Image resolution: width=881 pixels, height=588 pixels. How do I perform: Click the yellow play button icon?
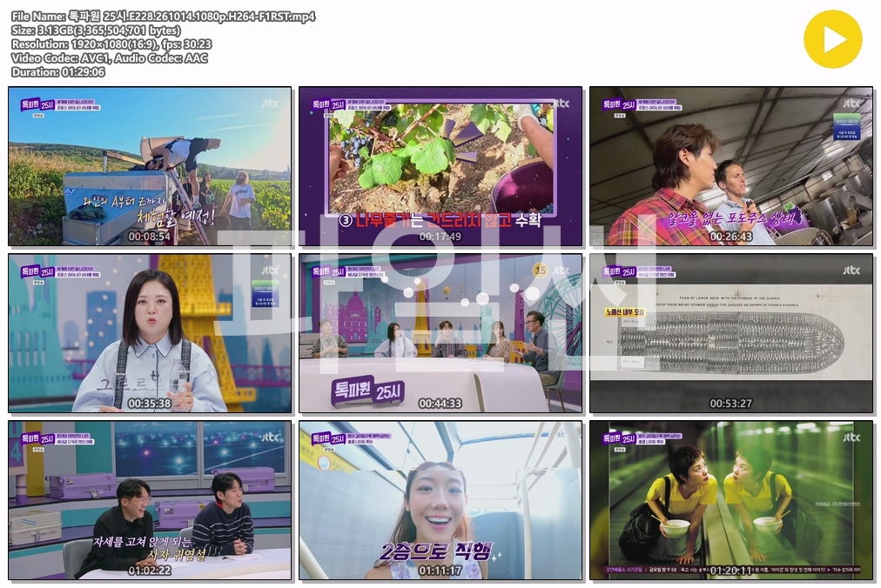(x=832, y=39)
